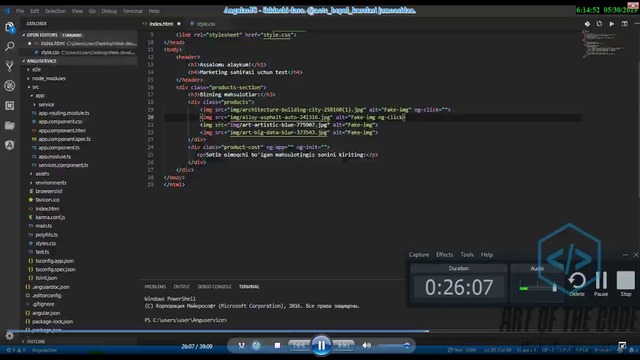This screenshot has width=640, height=360.
Task: Open the File menu
Action: pos(20,11)
